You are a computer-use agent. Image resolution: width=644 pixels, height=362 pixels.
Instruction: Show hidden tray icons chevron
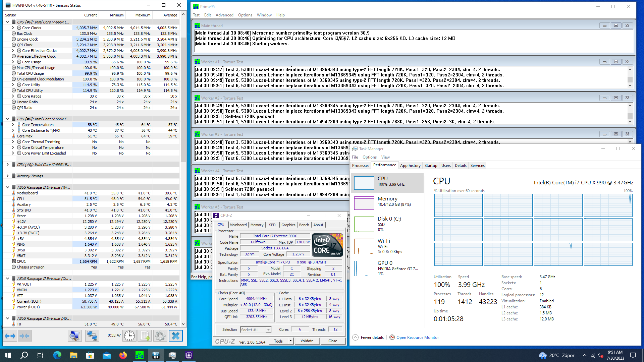(585, 355)
